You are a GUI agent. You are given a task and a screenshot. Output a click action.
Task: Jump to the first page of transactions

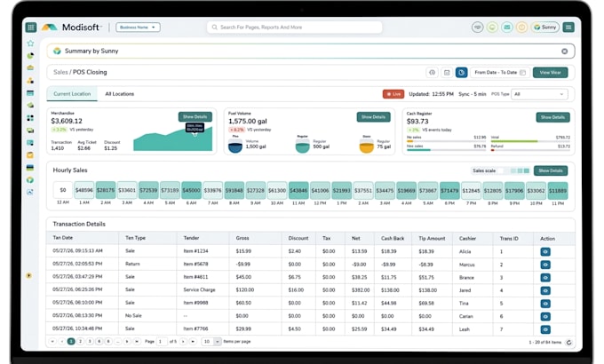coord(52,342)
